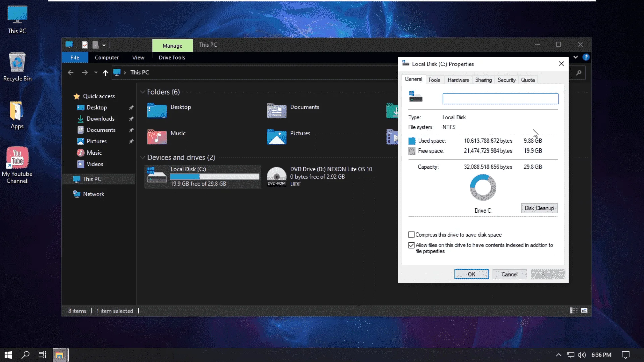The image size is (644, 362).
Task: Open the Windows Start menu
Action: [x=8, y=355]
